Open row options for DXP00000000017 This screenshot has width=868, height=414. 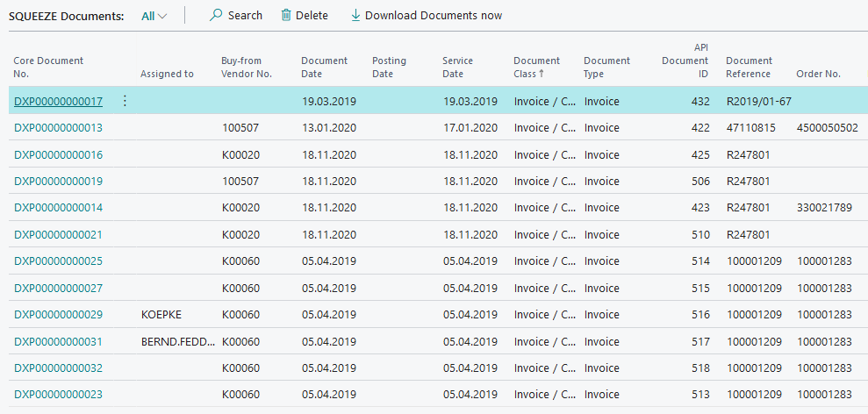pos(124,102)
